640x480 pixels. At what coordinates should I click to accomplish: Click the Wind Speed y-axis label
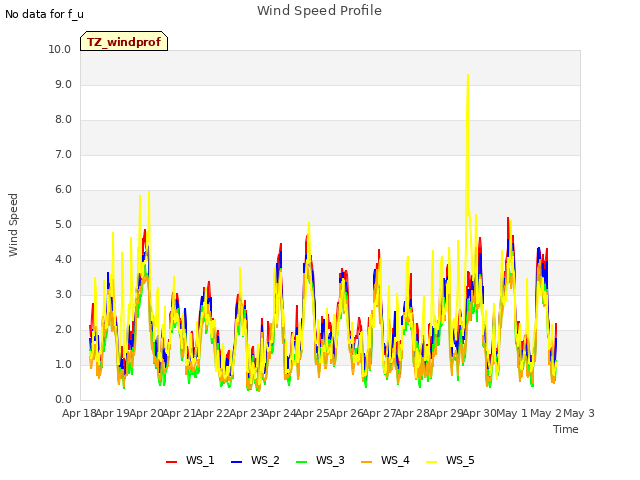(13, 225)
